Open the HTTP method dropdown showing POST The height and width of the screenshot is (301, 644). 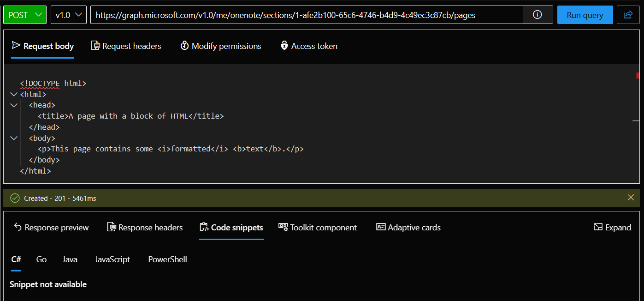coord(24,14)
